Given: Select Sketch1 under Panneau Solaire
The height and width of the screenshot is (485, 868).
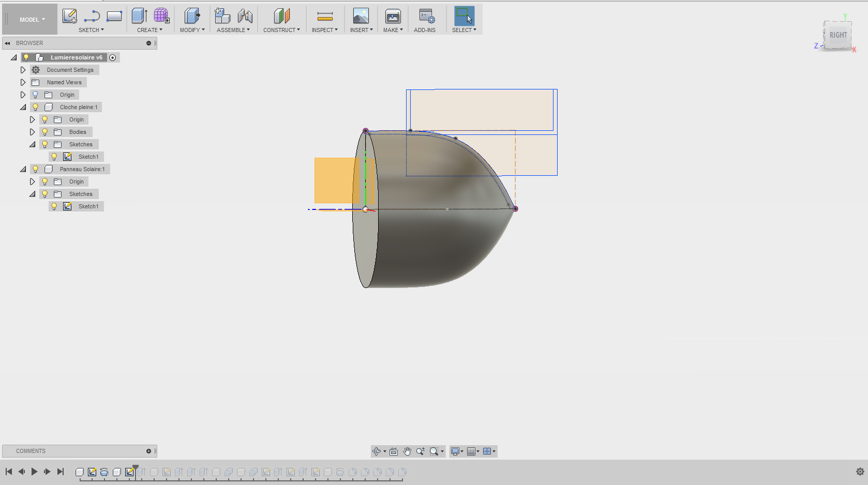Looking at the screenshot, I should click(88, 206).
